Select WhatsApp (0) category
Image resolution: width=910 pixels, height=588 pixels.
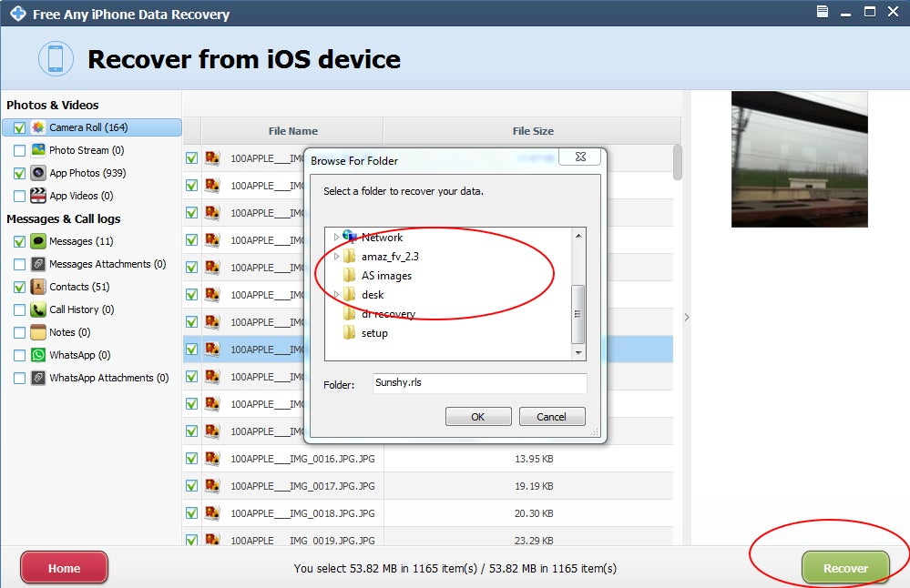tap(80, 355)
